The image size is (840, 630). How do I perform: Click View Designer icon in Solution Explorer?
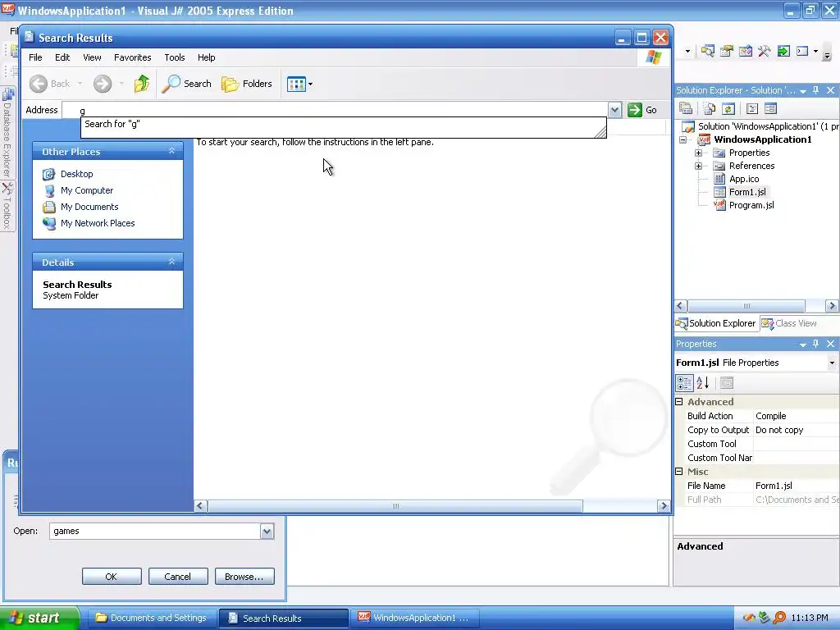pyautogui.click(x=771, y=109)
